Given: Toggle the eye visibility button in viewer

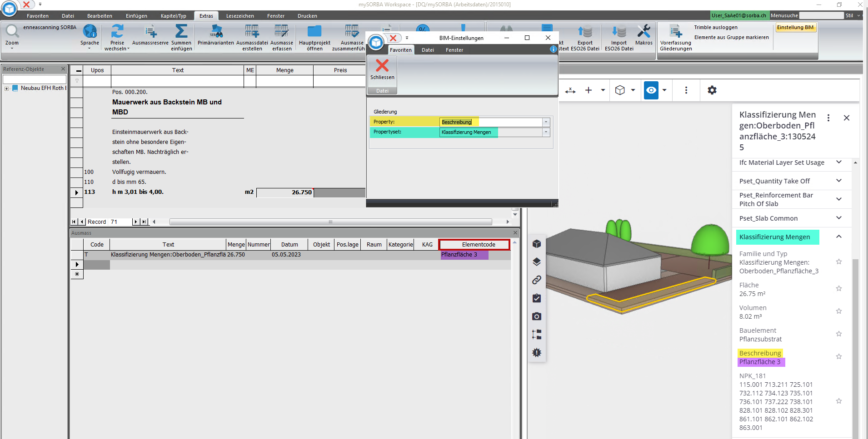Looking at the screenshot, I should [x=651, y=90].
